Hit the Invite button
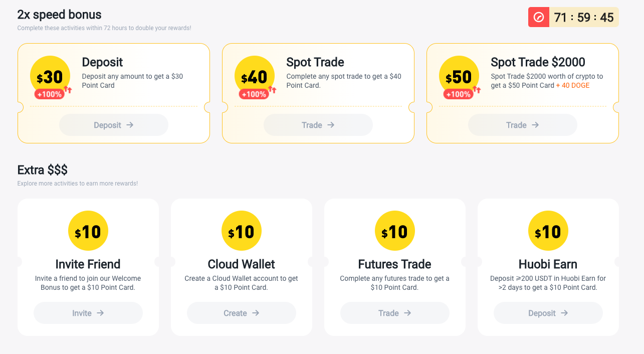 point(88,313)
